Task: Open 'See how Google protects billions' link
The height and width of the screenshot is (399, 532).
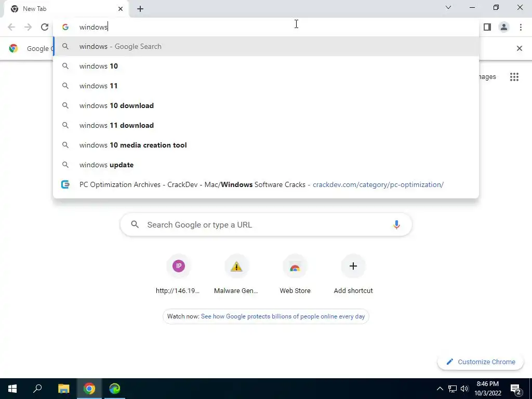Action: click(283, 316)
